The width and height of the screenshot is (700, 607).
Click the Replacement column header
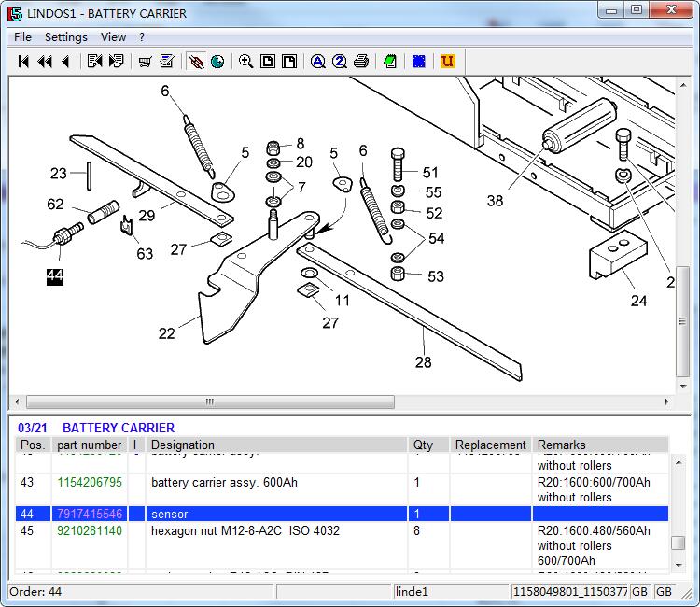tap(491, 445)
